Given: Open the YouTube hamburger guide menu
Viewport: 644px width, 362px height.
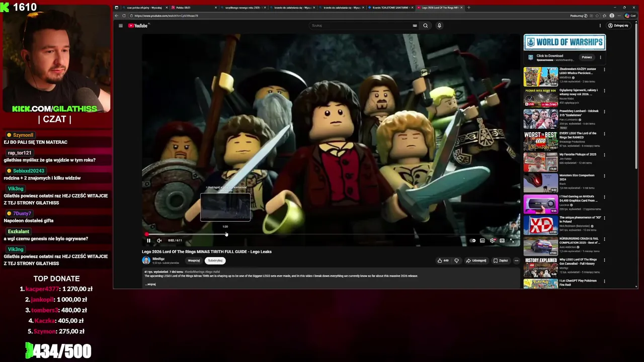Looking at the screenshot, I should pyautogui.click(x=121, y=26).
